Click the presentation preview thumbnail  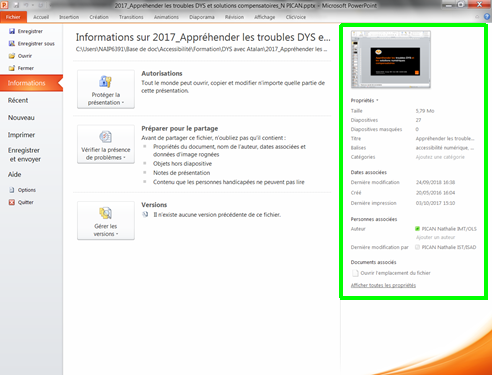[x=391, y=59]
